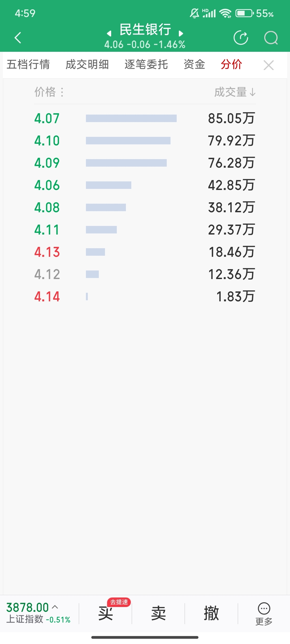The width and height of the screenshot is (290, 644).
Task: Expand the 上证指数 index chevron
Action: (55, 607)
